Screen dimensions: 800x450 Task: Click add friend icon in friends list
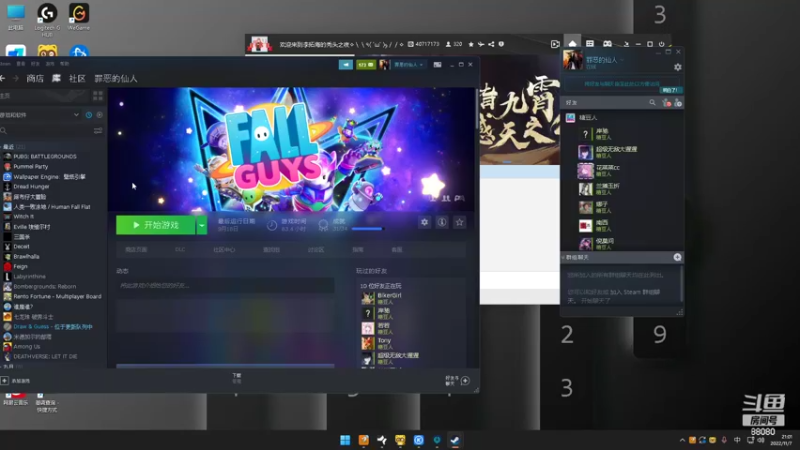pyautogui.click(x=678, y=103)
